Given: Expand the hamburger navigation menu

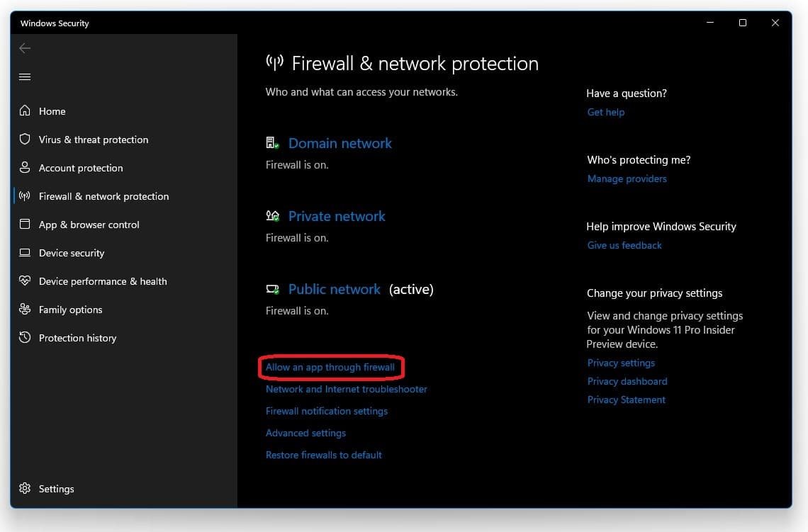Looking at the screenshot, I should coord(25,77).
